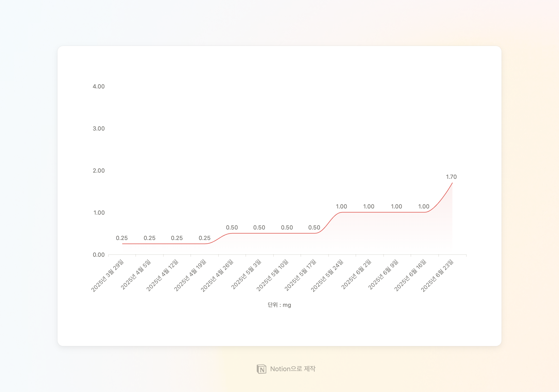Click the 0.00 y-axis label

99,255
